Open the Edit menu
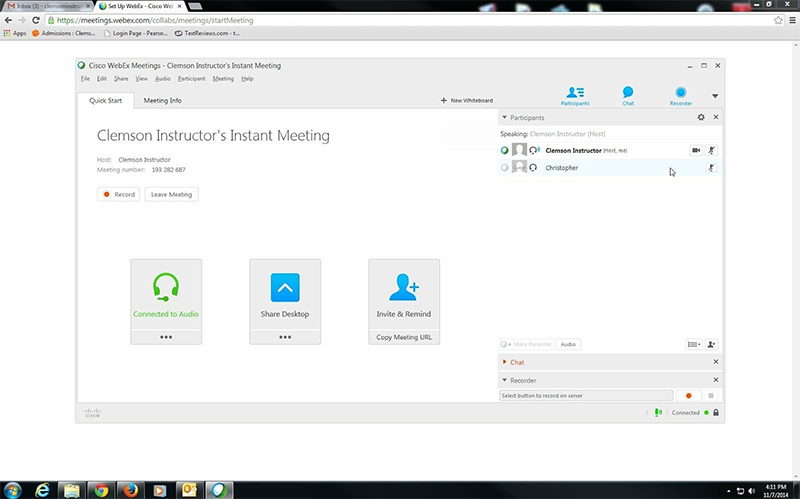This screenshot has width=800, height=499. tap(102, 79)
